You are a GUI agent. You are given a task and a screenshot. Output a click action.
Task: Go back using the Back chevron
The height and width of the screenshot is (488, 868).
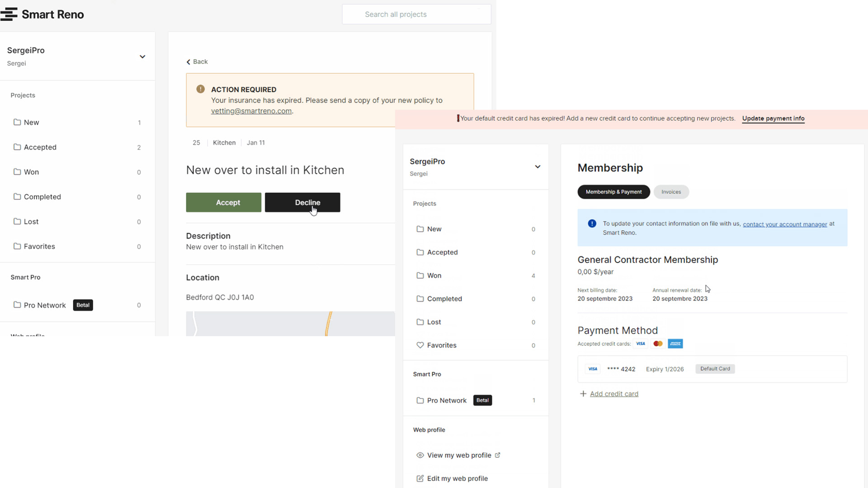189,62
